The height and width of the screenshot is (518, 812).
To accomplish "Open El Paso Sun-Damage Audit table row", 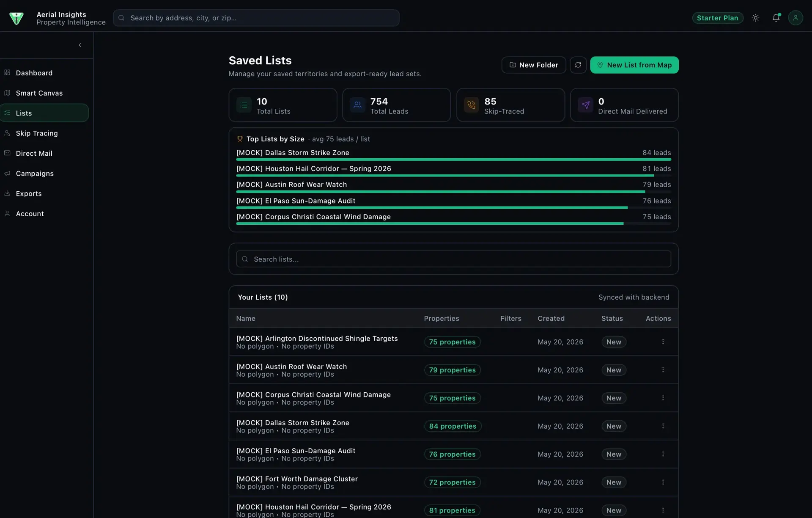I will pyautogui.click(x=453, y=454).
